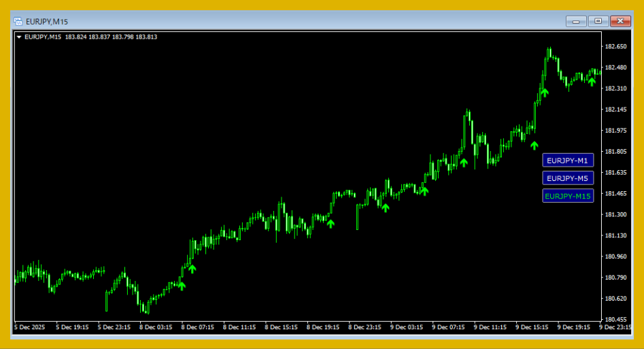Click the green arrow between 8 Dec 23:15 and 9 Dec 03:15

[385, 207]
